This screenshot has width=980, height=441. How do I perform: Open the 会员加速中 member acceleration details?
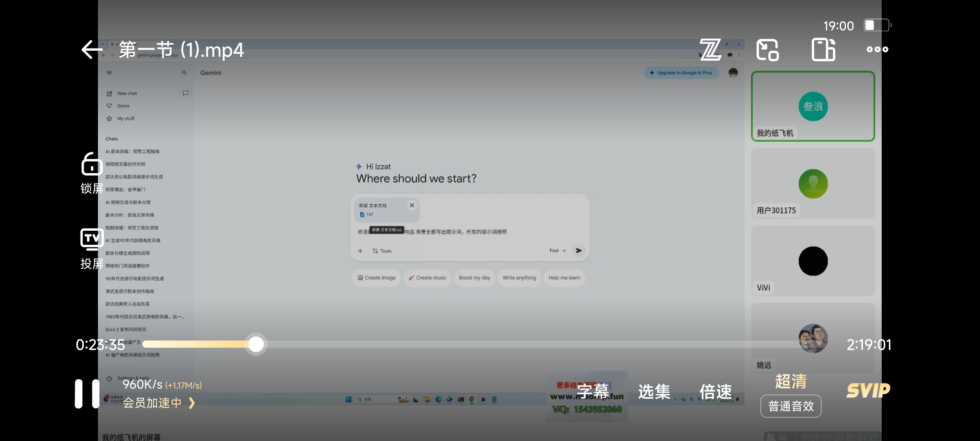(159, 403)
